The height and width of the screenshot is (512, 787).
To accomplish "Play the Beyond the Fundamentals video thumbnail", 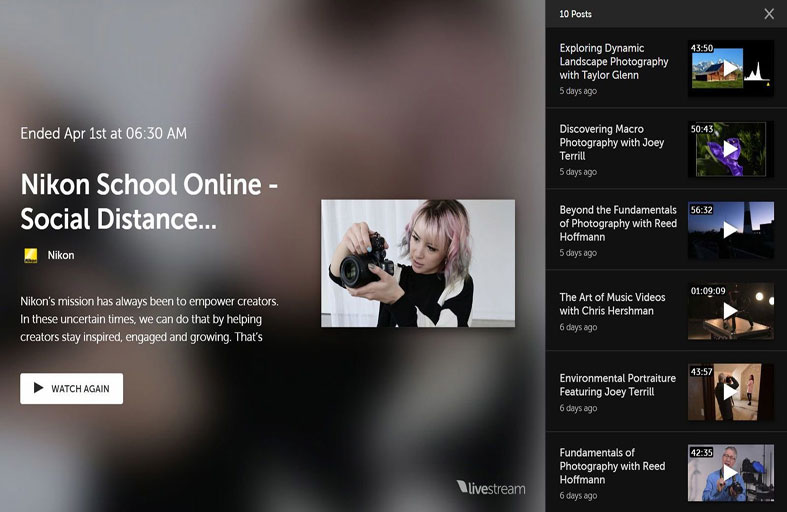I will click(x=730, y=230).
